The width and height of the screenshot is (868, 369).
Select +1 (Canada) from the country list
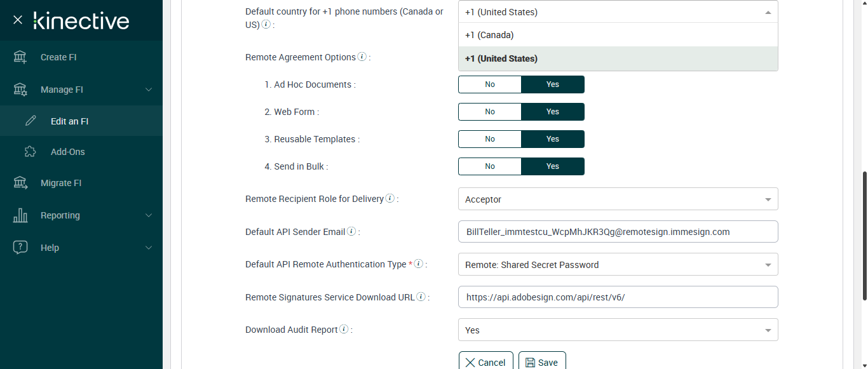[618, 35]
